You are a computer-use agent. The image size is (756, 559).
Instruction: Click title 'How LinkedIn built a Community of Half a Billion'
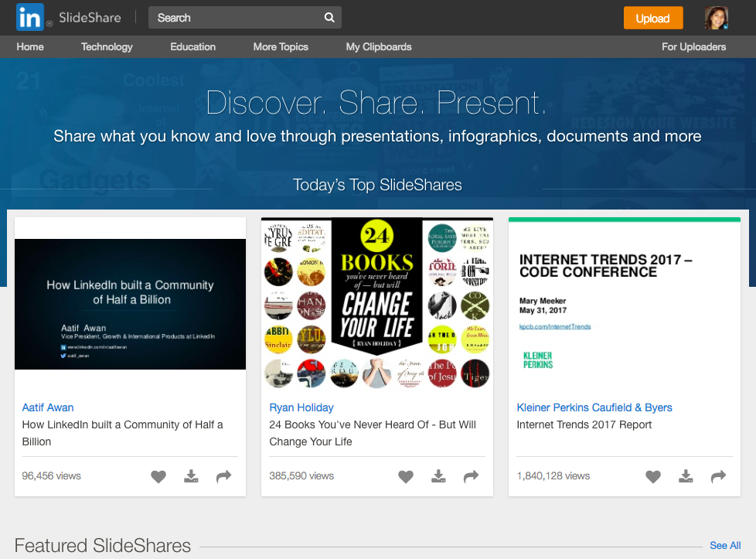click(122, 433)
